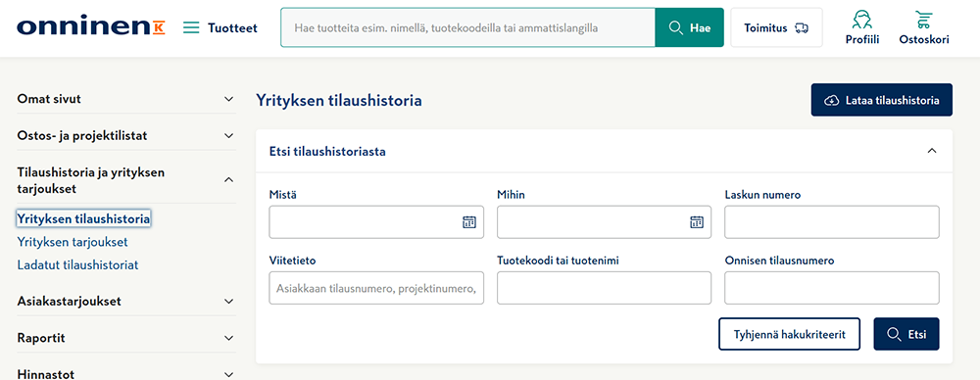980x380 pixels.
Task: Expand the Ostos- ja projektilistat section
Action: [126, 135]
